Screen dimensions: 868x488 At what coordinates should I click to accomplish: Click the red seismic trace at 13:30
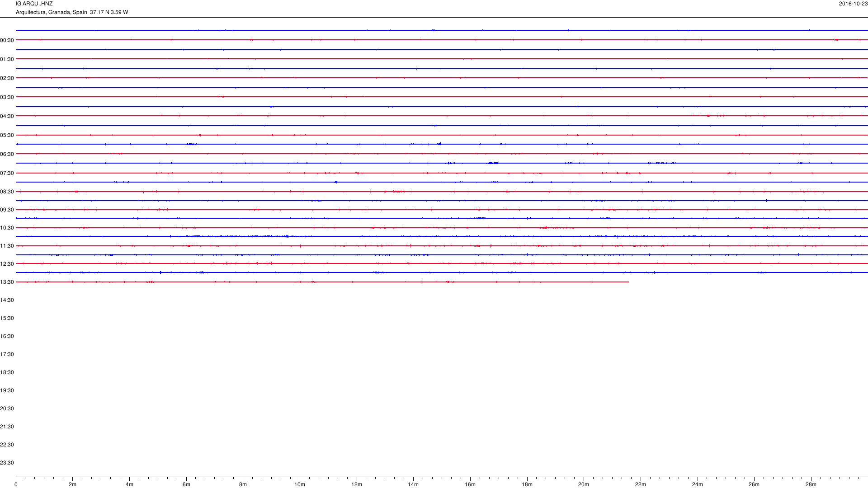coord(322,282)
